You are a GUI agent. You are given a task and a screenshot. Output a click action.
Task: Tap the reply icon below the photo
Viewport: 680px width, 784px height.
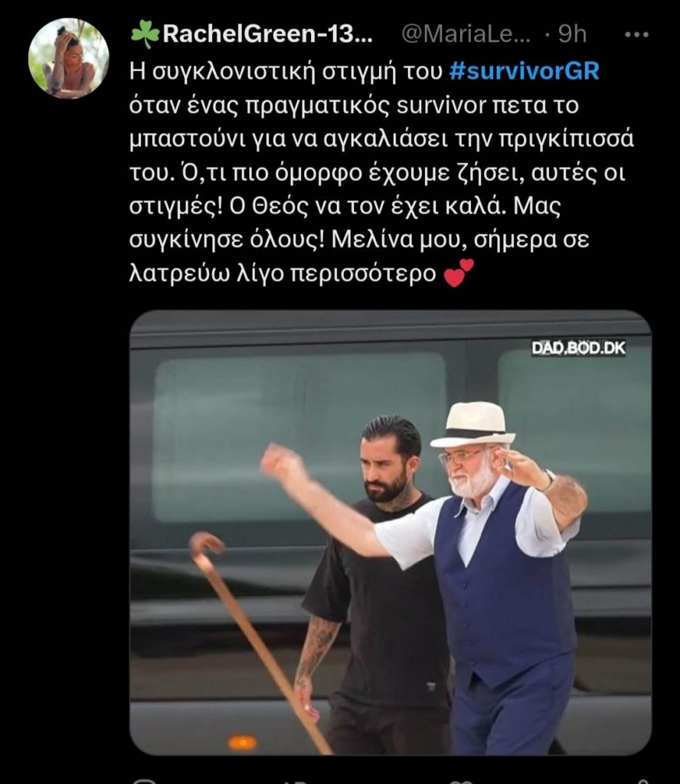coord(145,781)
